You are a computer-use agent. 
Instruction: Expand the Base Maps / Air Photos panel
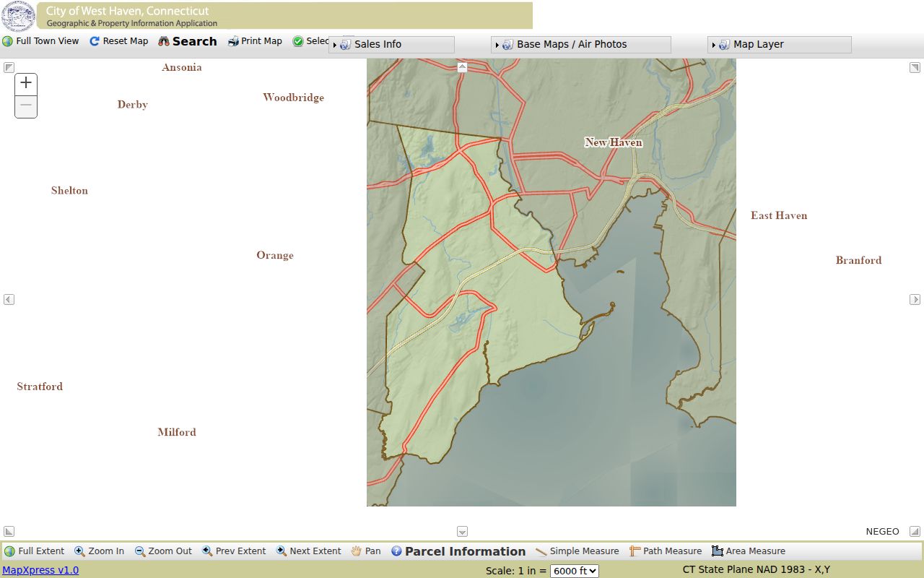pyautogui.click(x=581, y=45)
